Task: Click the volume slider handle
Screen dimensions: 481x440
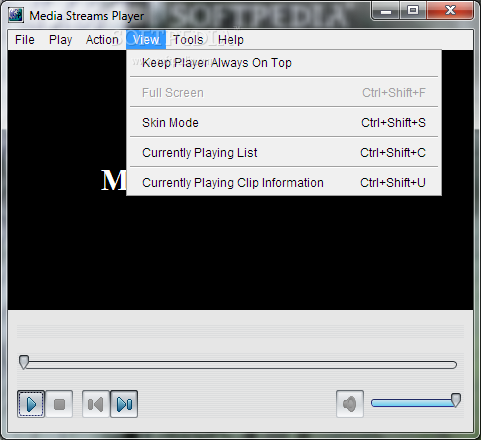Action: point(456,400)
